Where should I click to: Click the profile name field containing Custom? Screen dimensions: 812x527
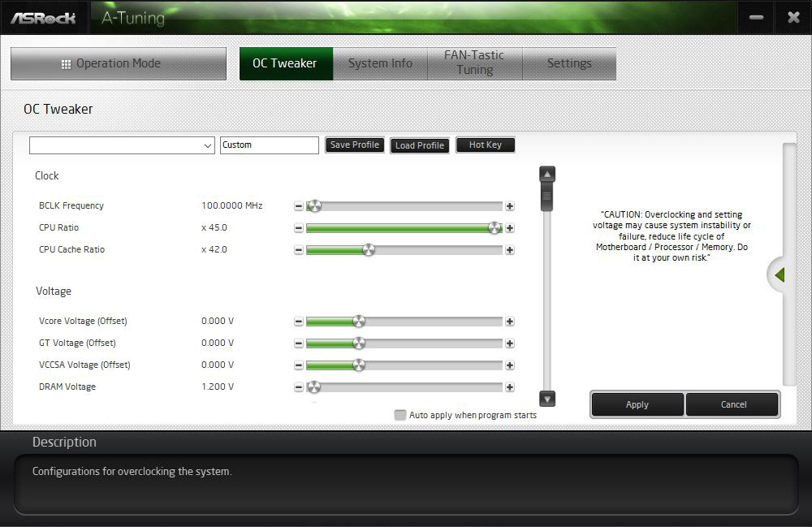(x=270, y=145)
